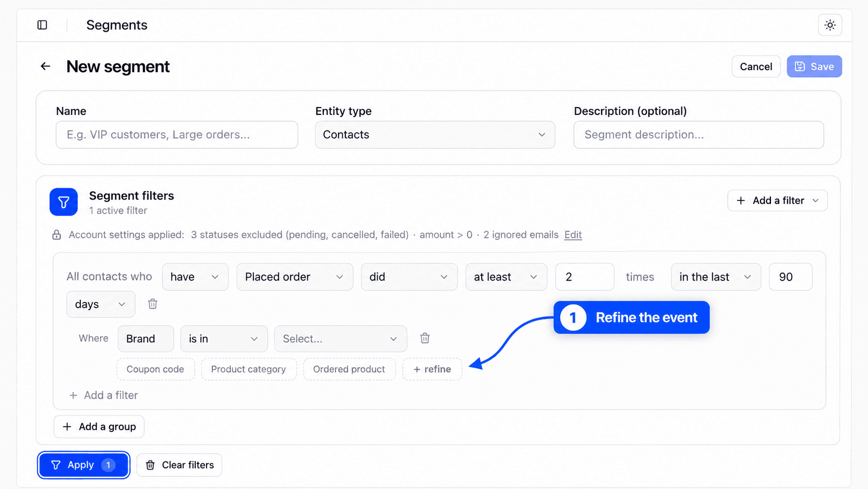Open the 'have' dropdown
Viewport: 868px width, 489px height.
point(195,277)
